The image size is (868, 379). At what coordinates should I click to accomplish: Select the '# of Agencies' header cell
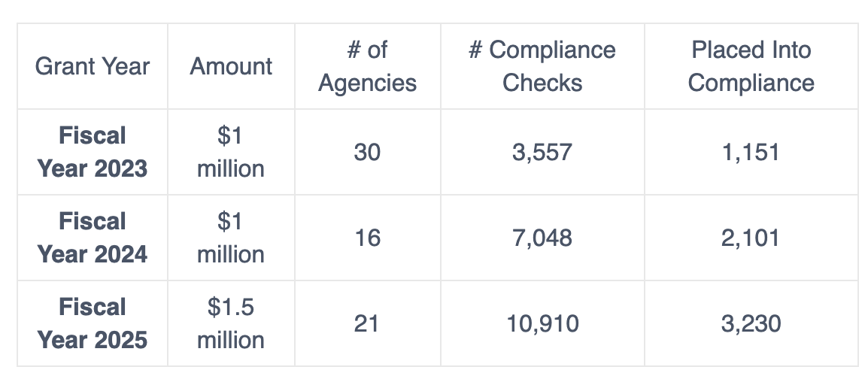coord(367,66)
